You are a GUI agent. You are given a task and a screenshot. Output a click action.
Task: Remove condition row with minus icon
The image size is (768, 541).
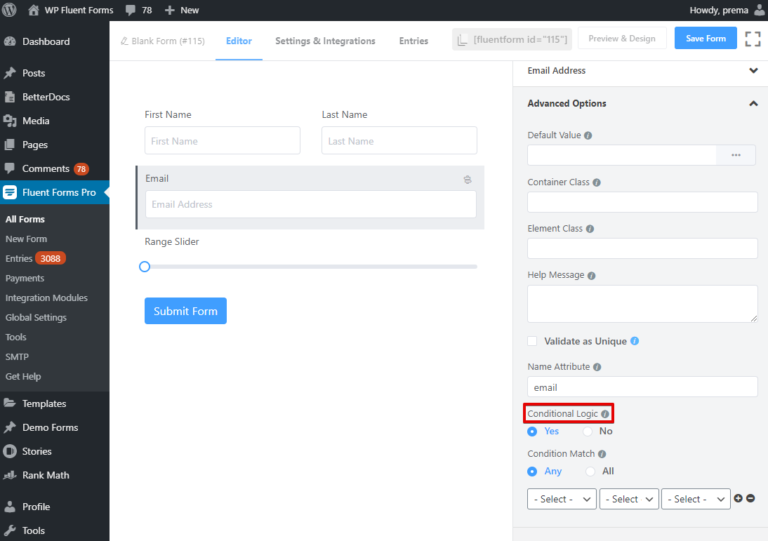(x=750, y=498)
